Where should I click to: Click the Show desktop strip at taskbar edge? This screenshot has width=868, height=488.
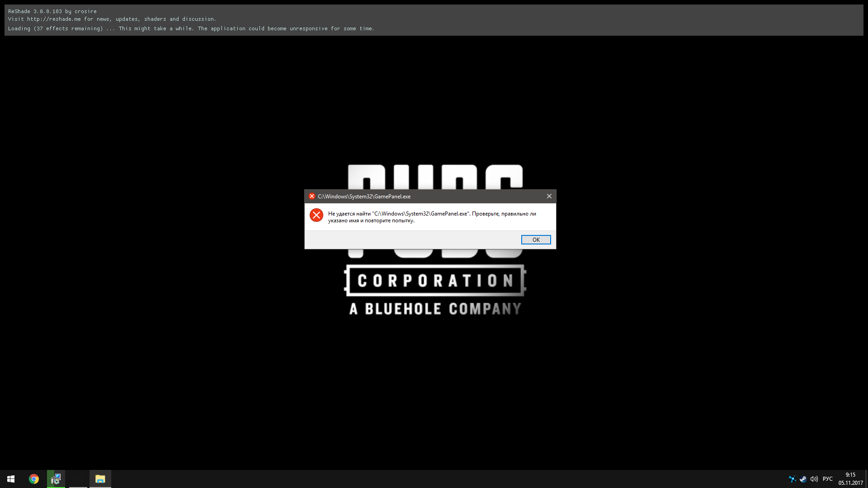(x=866, y=479)
